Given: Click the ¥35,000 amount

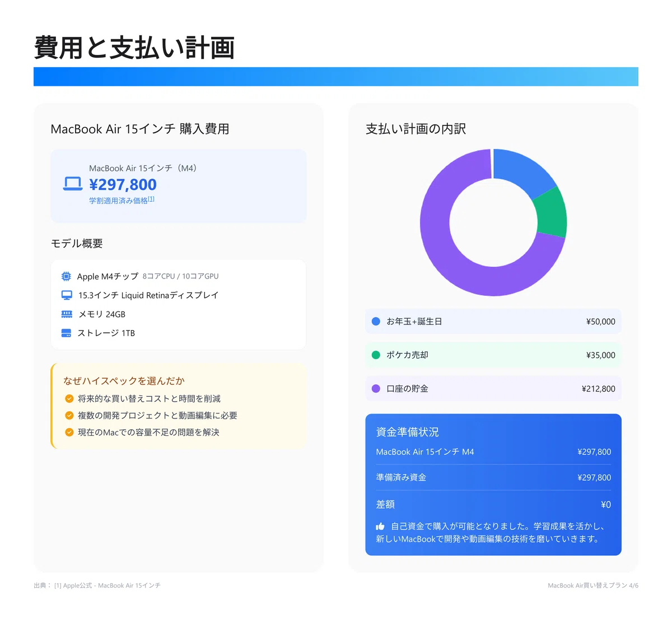Looking at the screenshot, I should [600, 355].
